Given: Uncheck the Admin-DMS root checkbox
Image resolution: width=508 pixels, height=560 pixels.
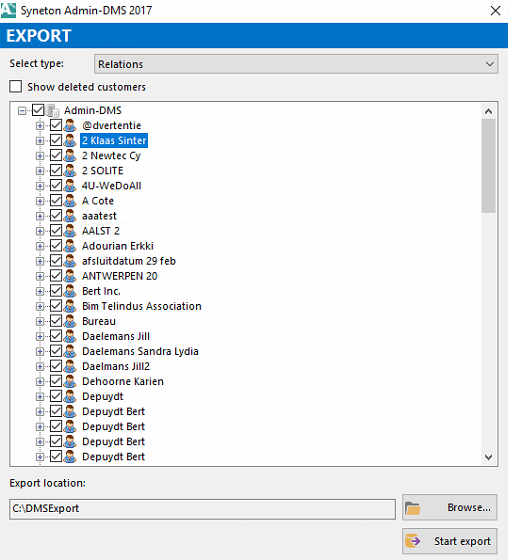Looking at the screenshot, I should click(x=38, y=110).
